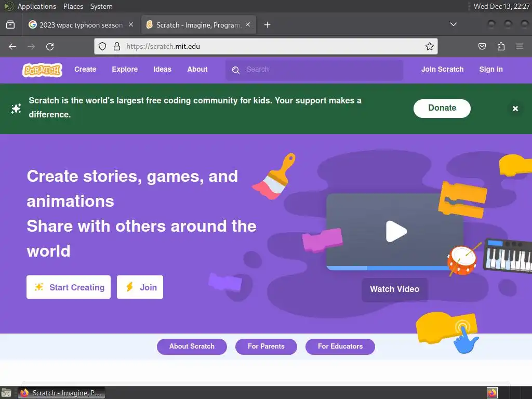Click the drum illustration
This screenshot has height=399, width=532.
tap(462, 260)
